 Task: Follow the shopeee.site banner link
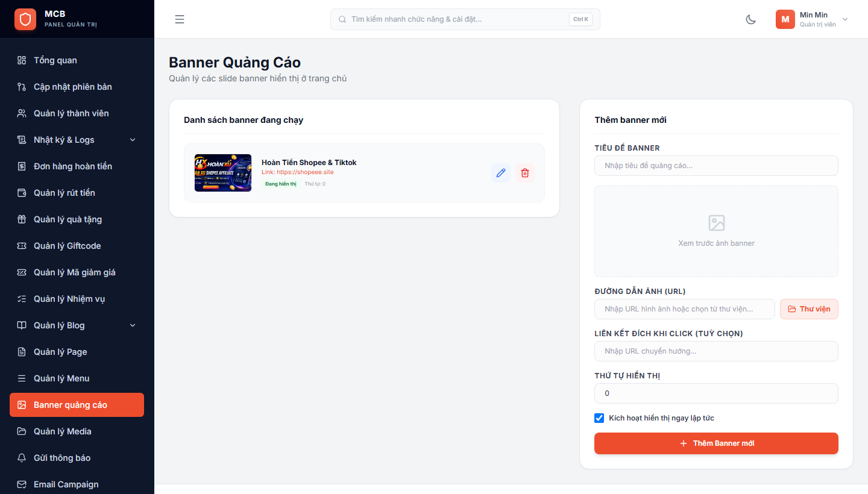305,172
